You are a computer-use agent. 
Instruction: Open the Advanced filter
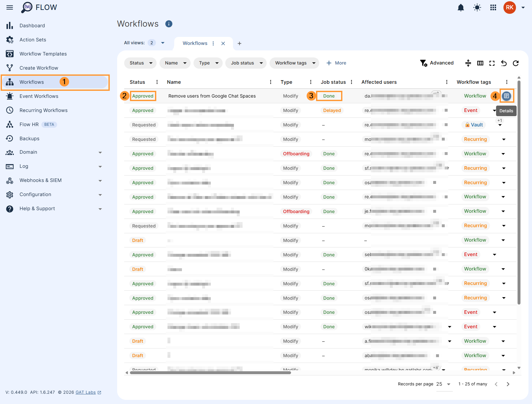click(x=437, y=63)
